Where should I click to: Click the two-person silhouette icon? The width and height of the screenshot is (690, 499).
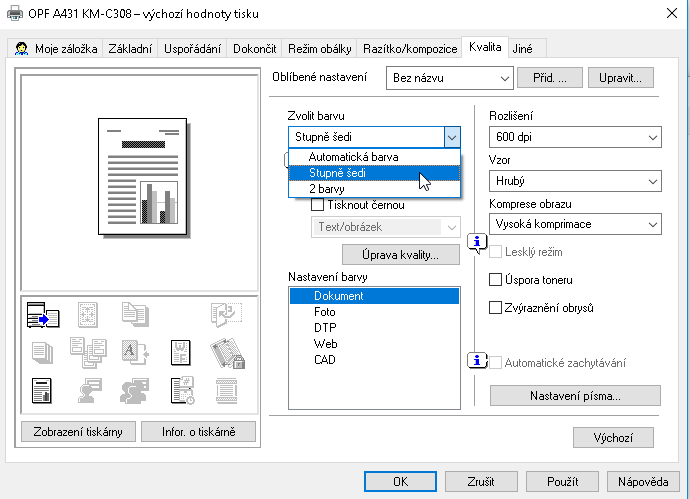[134, 388]
